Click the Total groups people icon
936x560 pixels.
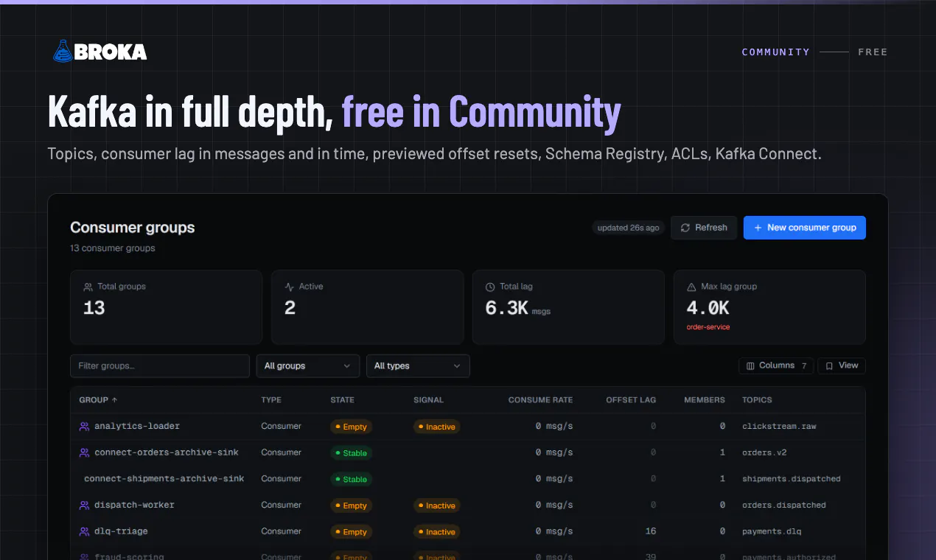[x=88, y=287]
